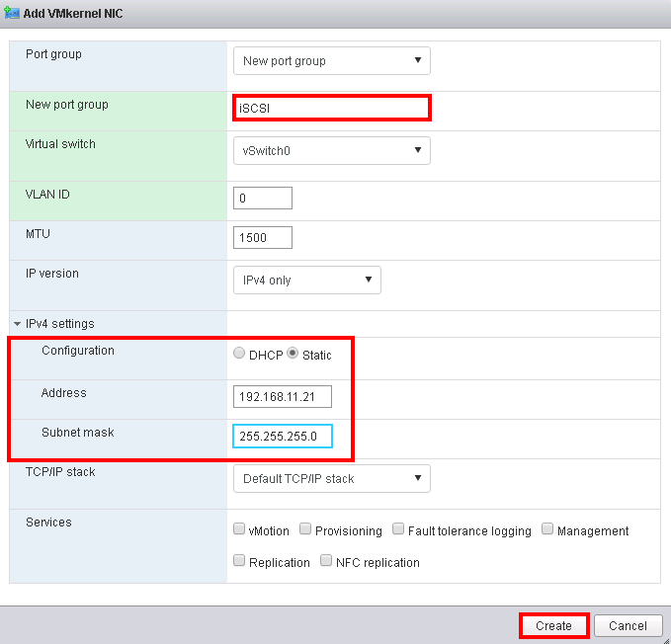Enable the Provisioning service checkbox
The height and width of the screenshot is (644, 671).
[305, 529]
